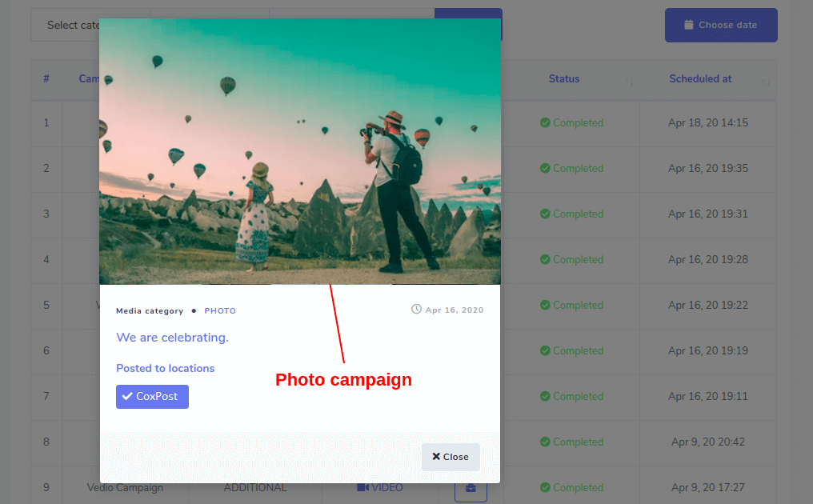Open the PHOTO media category link
This screenshot has height=504, width=813.
coord(220,311)
